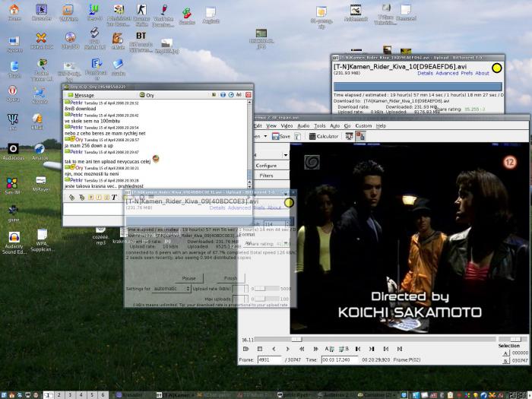Click the blue info icon in chat window header
The image size is (532, 399).
click(x=223, y=95)
